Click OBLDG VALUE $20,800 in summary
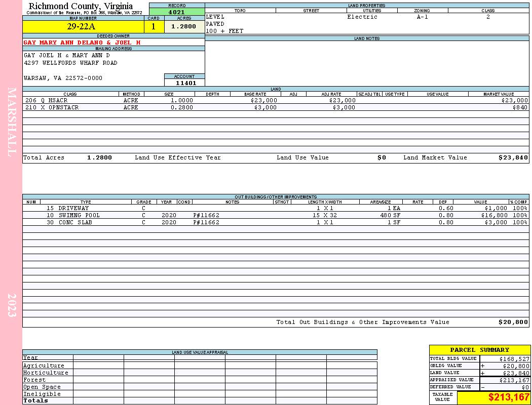Viewport: 532px width, 405px height. click(x=516, y=366)
